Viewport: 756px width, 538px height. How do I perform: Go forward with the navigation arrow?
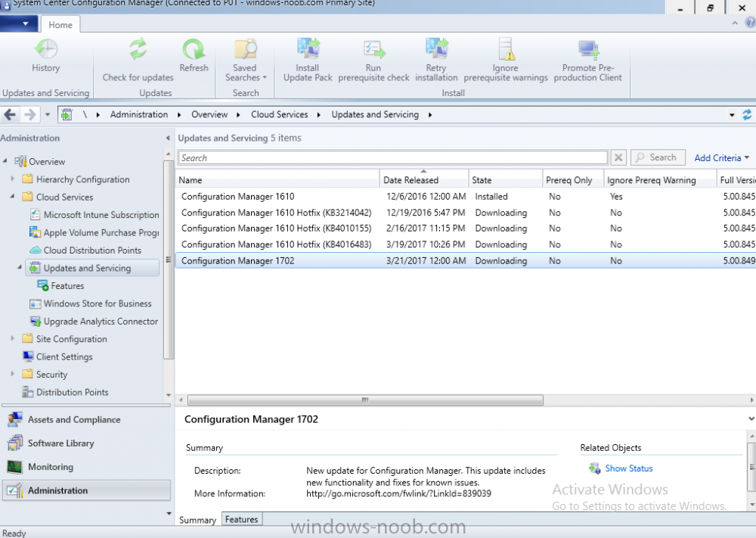point(30,115)
